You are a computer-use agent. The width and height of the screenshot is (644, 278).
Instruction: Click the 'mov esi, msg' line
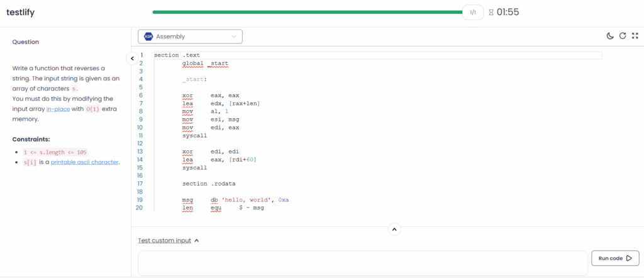point(211,120)
